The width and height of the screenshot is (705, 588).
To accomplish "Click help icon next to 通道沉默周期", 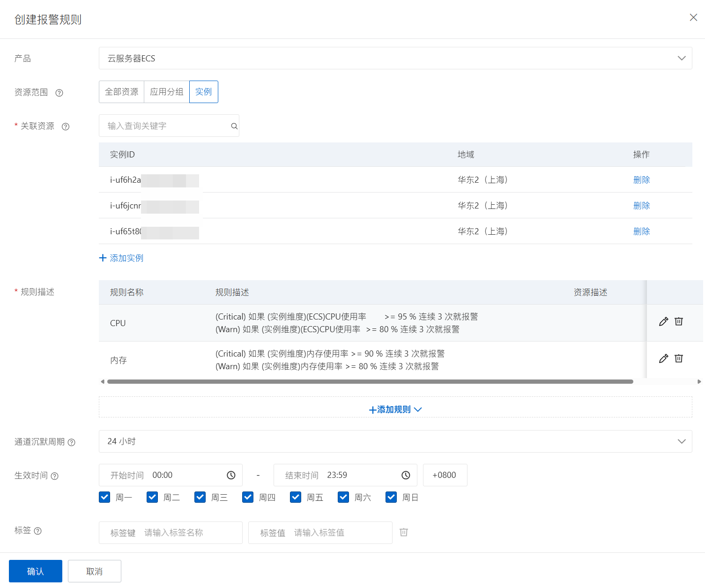I will point(72,442).
